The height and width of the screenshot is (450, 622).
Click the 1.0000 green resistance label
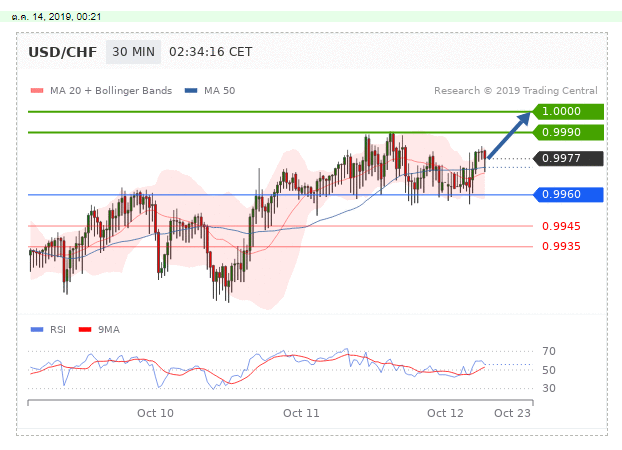point(567,112)
